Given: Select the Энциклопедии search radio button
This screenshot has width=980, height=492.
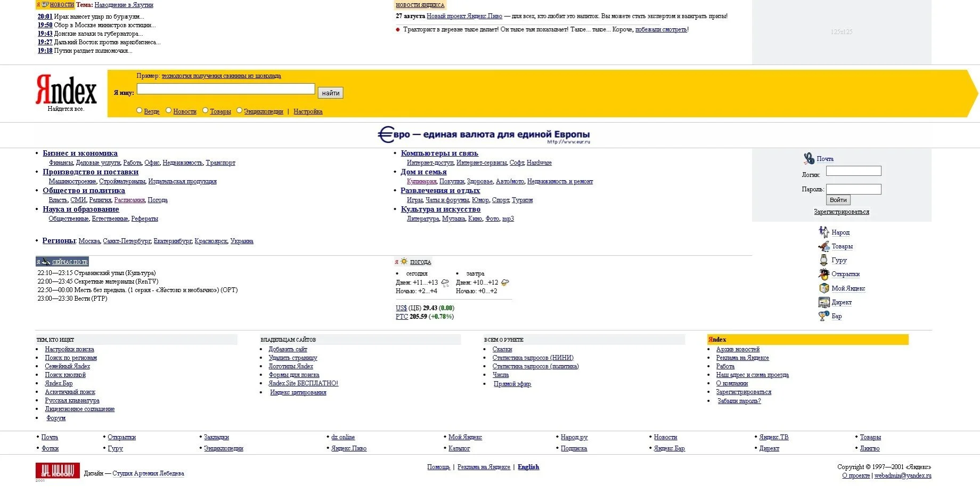Looking at the screenshot, I should coord(239,110).
